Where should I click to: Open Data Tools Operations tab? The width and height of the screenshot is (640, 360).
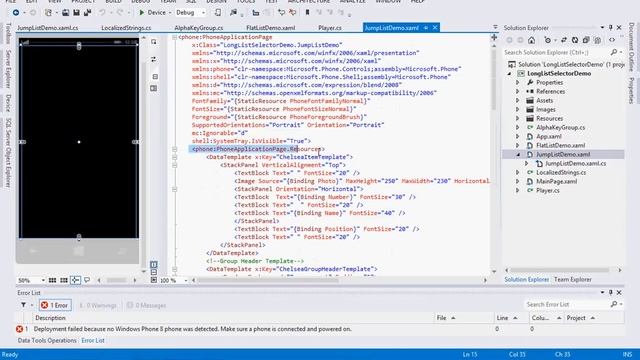click(x=47, y=340)
